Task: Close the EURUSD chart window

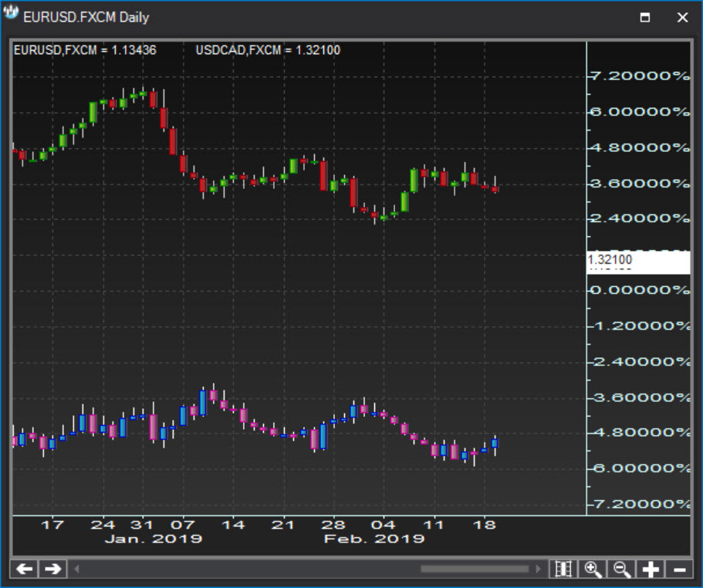Action: click(682, 18)
